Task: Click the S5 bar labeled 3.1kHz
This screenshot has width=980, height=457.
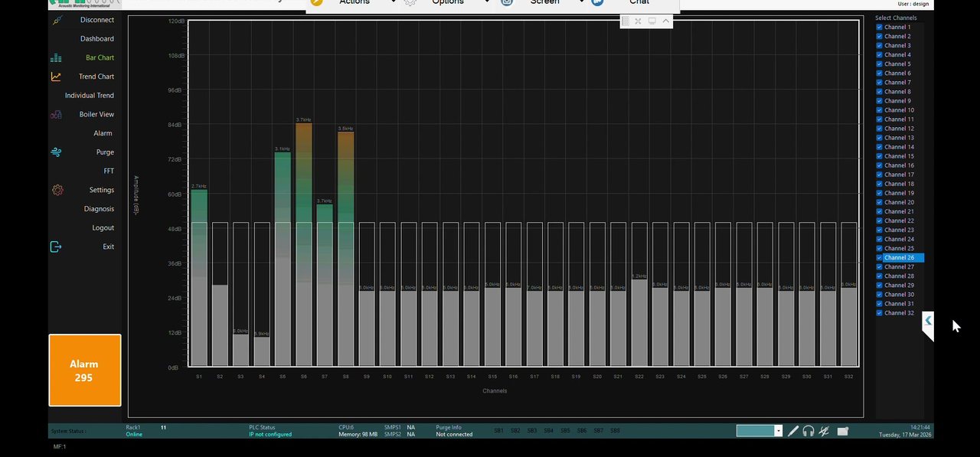Action: click(x=283, y=259)
